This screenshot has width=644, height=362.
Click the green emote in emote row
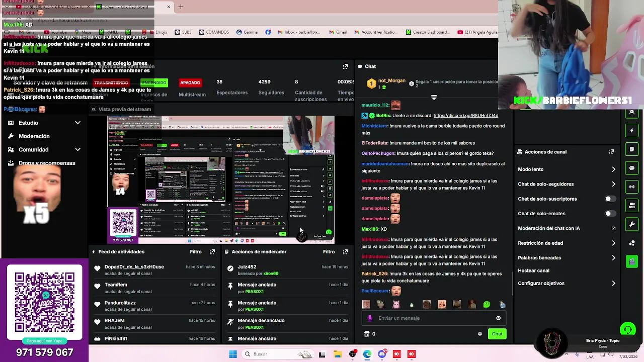[x=487, y=305]
